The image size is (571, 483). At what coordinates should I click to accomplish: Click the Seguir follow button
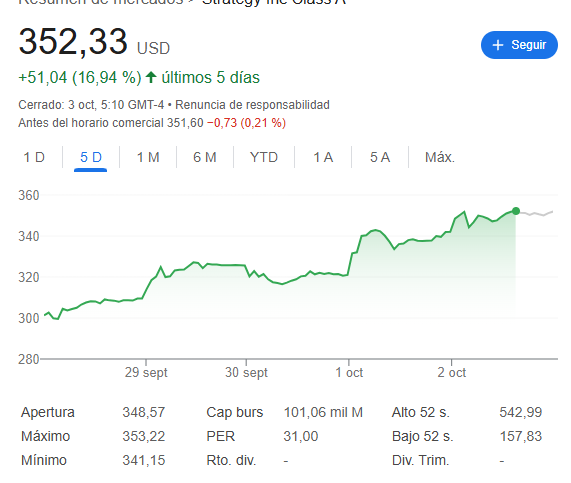[519, 45]
